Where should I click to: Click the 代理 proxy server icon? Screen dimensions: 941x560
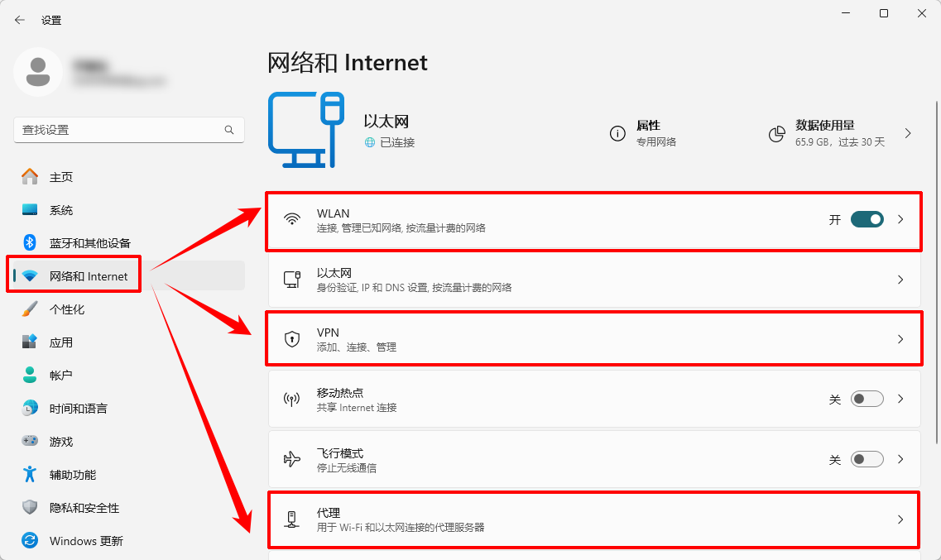pyautogui.click(x=292, y=519)
